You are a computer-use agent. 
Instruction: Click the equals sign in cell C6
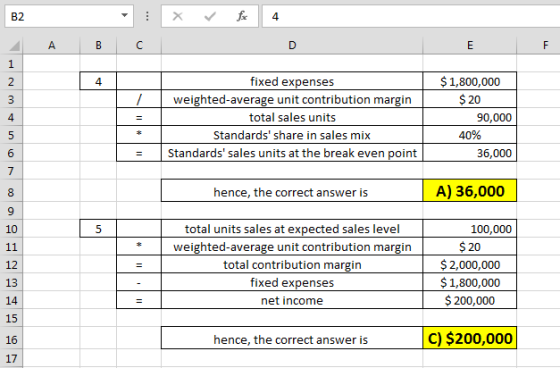[139, 153]
